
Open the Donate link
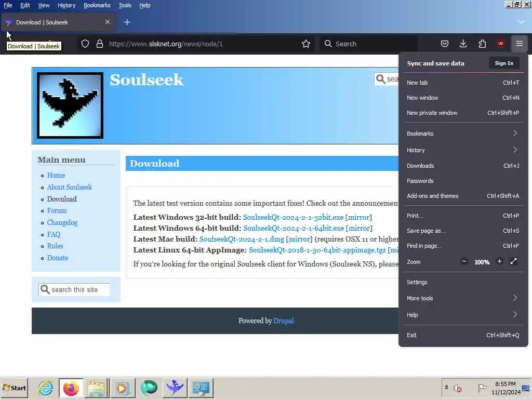tap(58, 258)
